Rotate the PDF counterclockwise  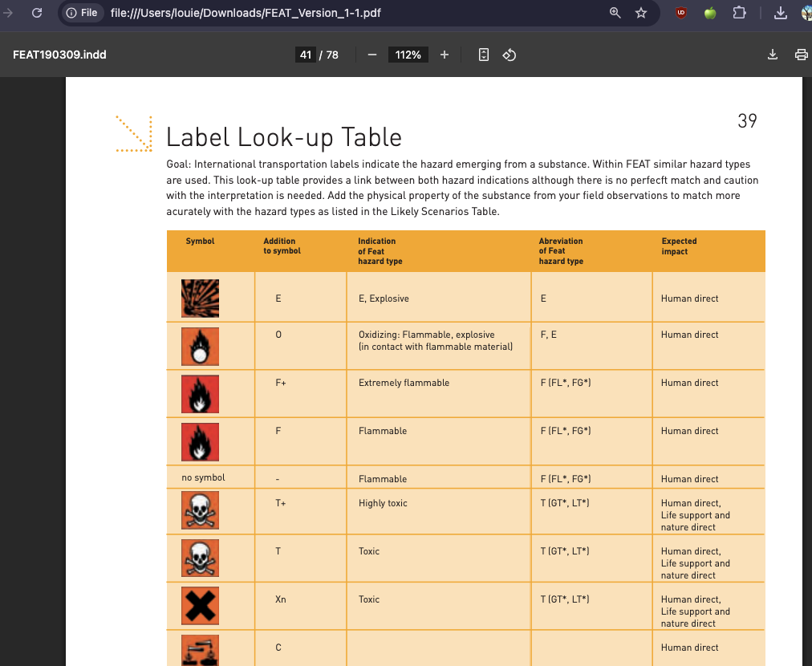509,55
